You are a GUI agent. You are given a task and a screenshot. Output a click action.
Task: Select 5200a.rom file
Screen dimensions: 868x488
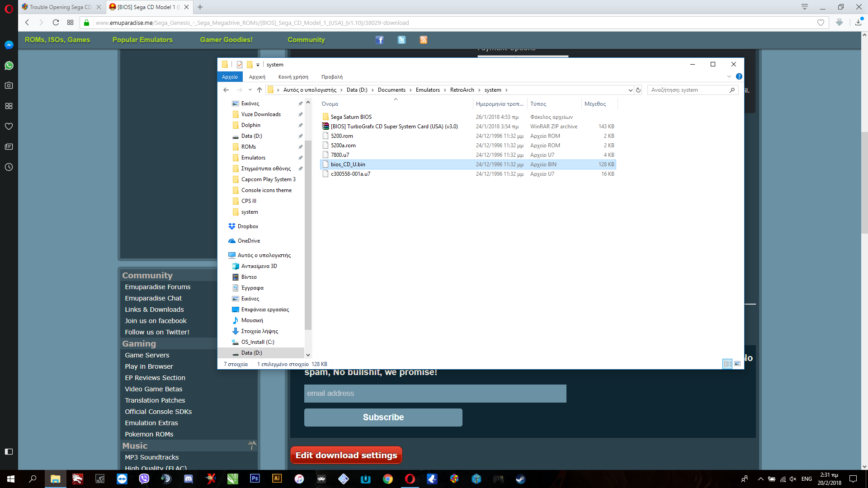468,145
